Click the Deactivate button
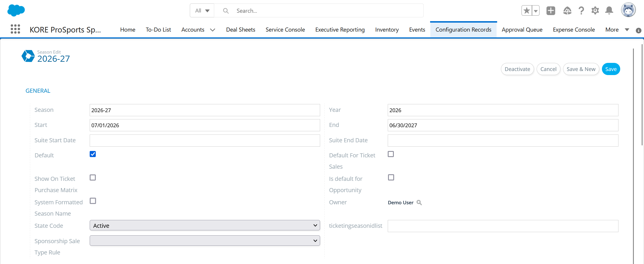 [x=517, y=69]
